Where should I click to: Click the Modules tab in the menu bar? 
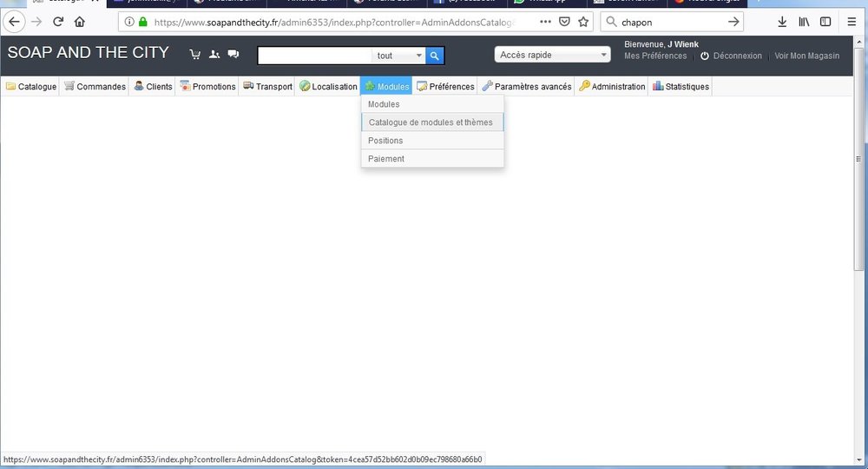(386, 86)
